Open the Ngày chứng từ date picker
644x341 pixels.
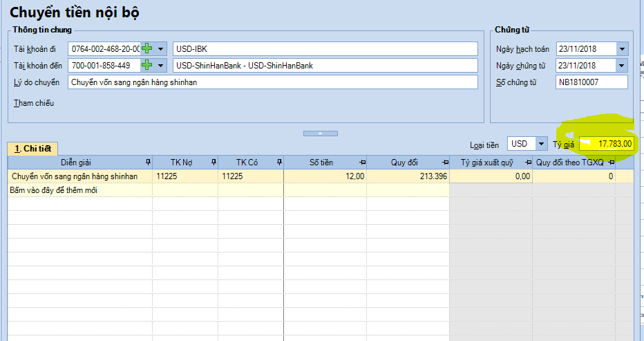coord(622,66)
